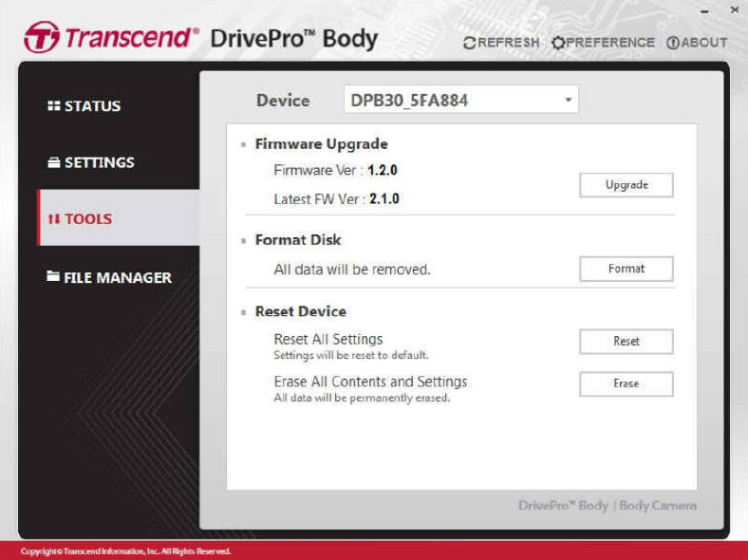
Task: Click the Refresh circular arrow icon
Action: click(x=470, y=43)
